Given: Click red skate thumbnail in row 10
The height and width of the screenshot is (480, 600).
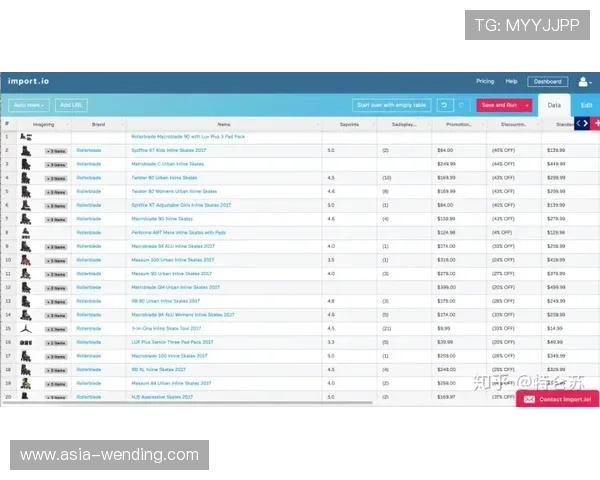Looking at the screenshot, I should (x=26, y=260).
